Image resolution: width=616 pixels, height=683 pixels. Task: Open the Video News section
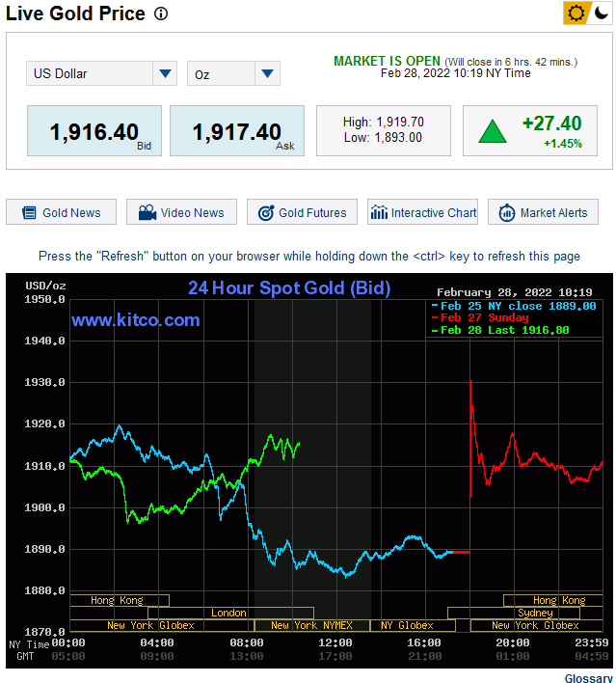click(181, 212)
